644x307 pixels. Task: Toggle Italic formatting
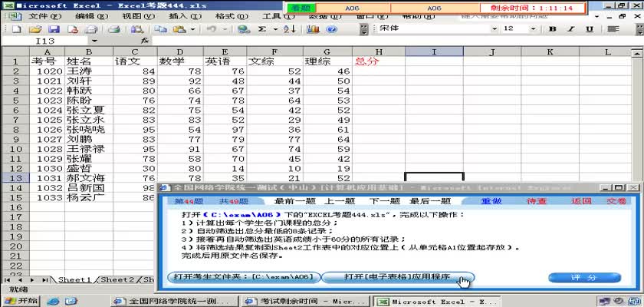point(571,28)
